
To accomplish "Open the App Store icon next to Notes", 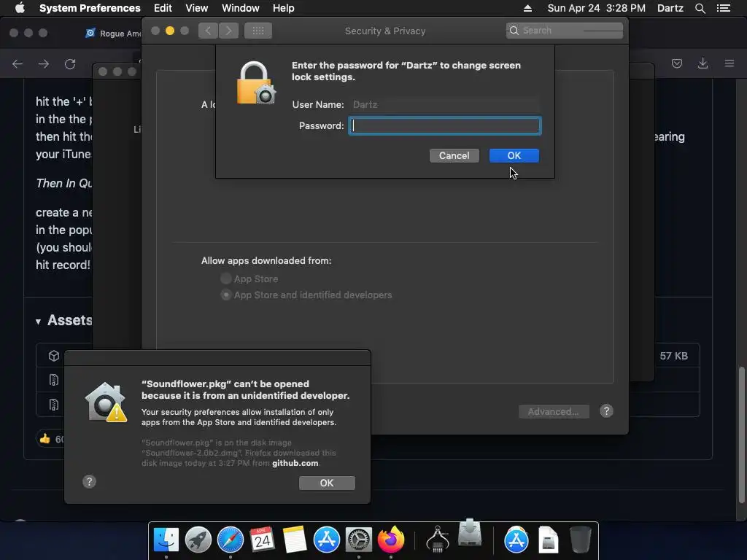I will tap(326, 540).
